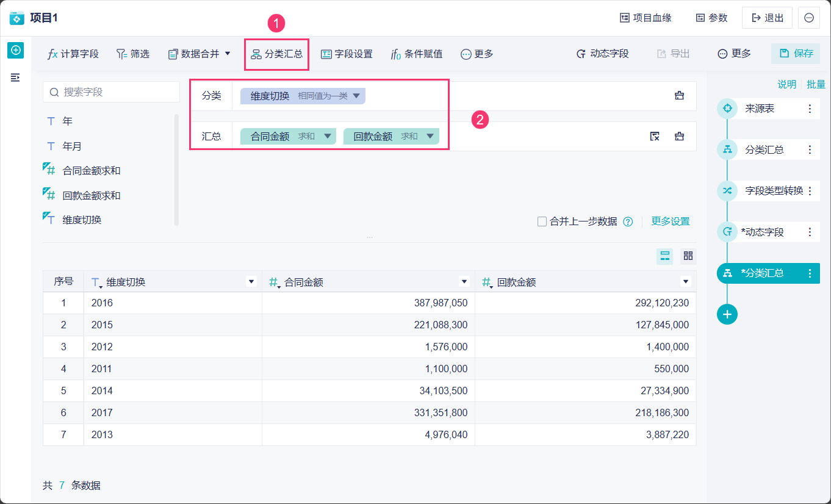Enable the 合并上一步数据 checkbox

pyautogui.click(x=542, y=221)
